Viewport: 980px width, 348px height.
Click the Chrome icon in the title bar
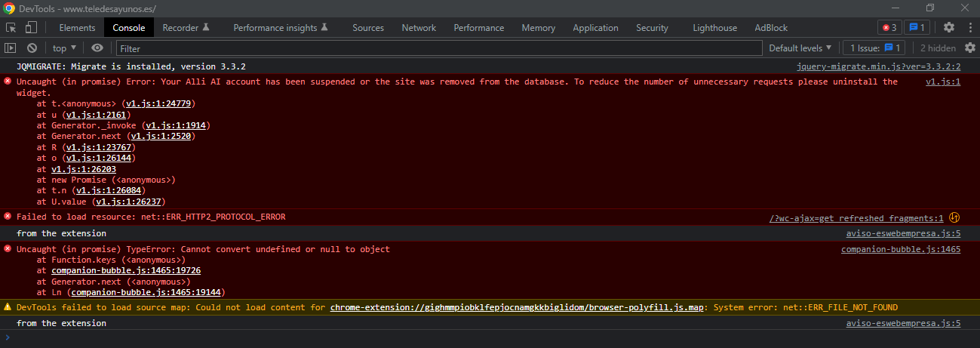tap(8, 8)
